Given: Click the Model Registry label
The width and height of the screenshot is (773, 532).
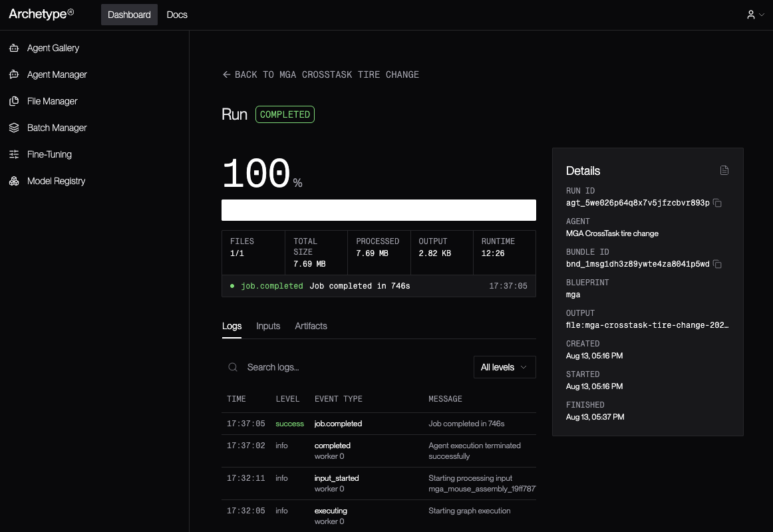Looking at the screenshot, I should [x=56, y=181].
